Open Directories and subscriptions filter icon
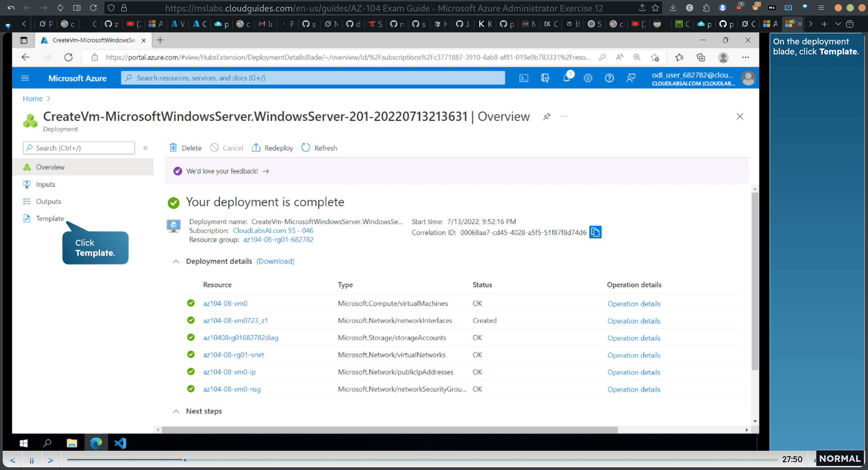This screenshot has width=868, height=470. point(545,78)
